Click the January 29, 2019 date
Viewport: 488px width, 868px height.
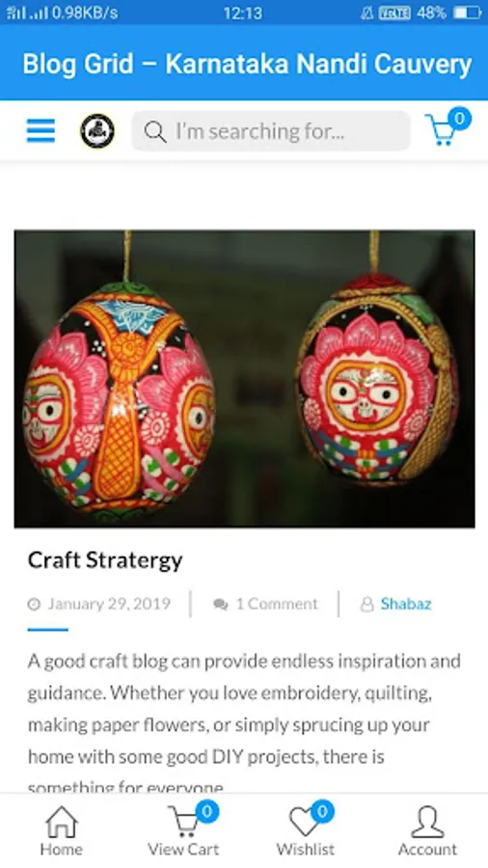click(x=109, y=604)
